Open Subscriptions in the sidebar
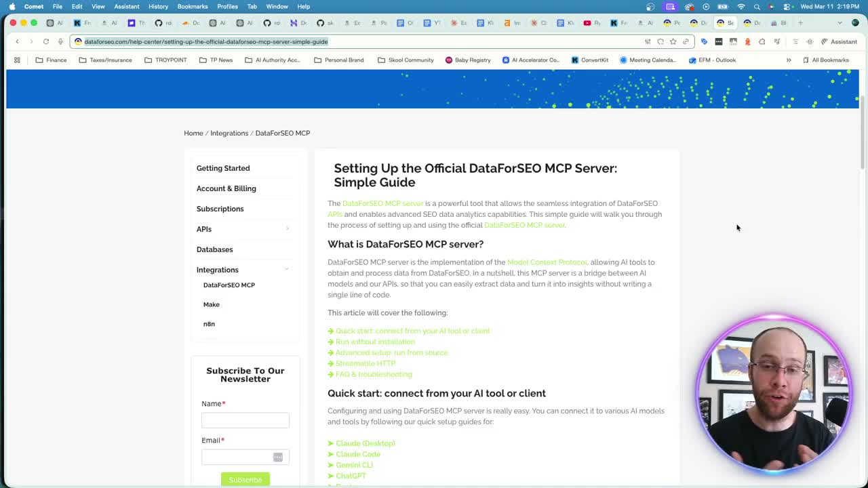The width and height of the screenshot is (868, 488). pos(220,209)
